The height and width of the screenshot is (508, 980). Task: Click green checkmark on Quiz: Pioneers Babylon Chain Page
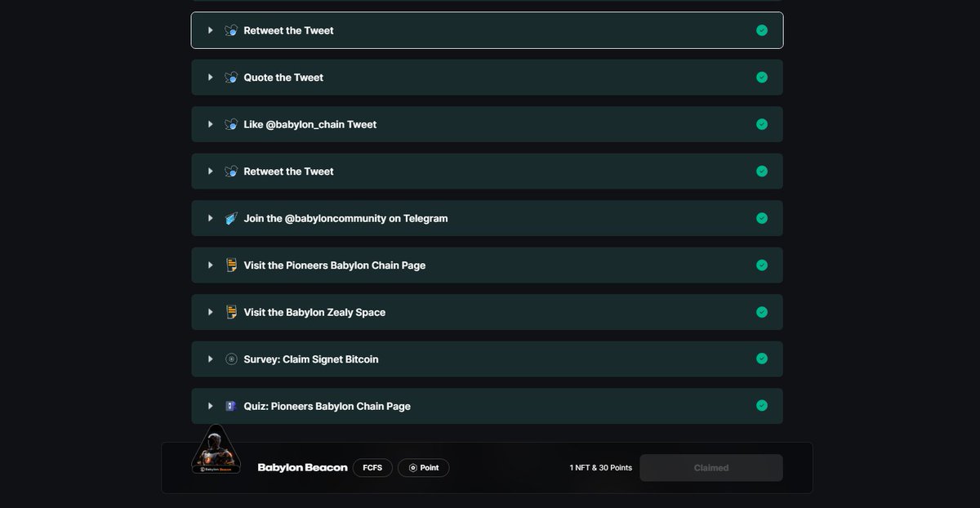762,406
